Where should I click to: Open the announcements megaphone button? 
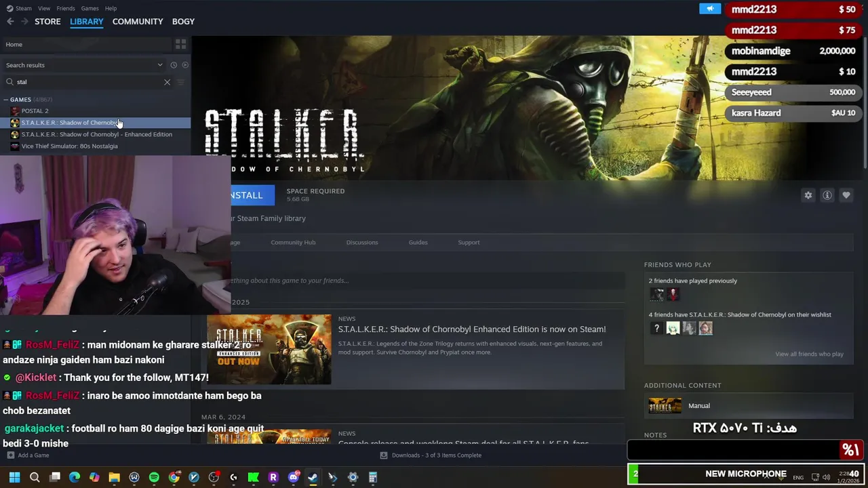tap(710, 9)
